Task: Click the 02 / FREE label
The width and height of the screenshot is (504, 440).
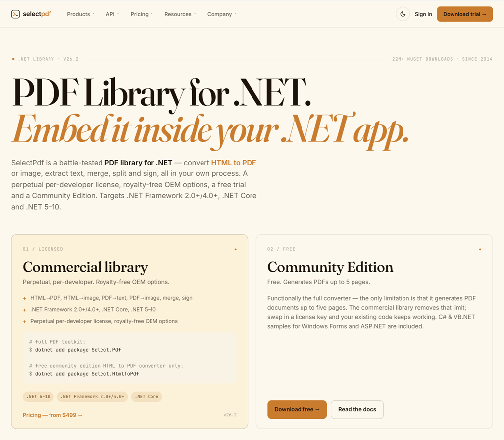Action: (281, 249)
